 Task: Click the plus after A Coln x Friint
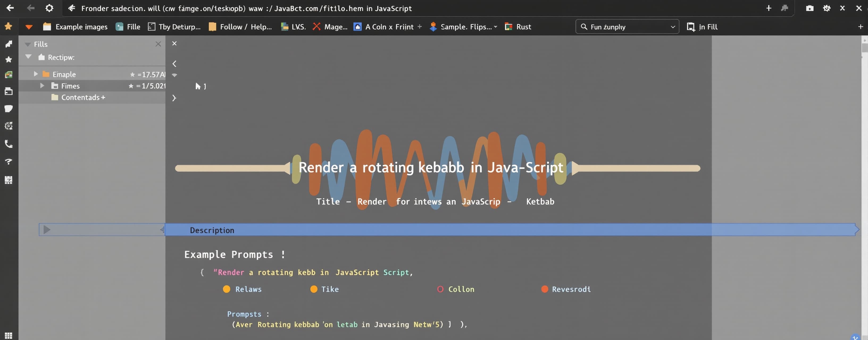pyautogui.click(x=420, y=26)
